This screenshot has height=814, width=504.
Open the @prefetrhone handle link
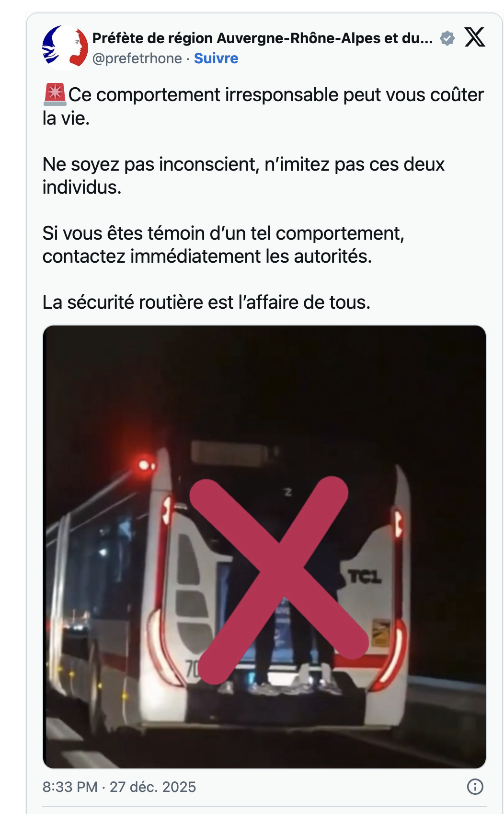point(137,58)
